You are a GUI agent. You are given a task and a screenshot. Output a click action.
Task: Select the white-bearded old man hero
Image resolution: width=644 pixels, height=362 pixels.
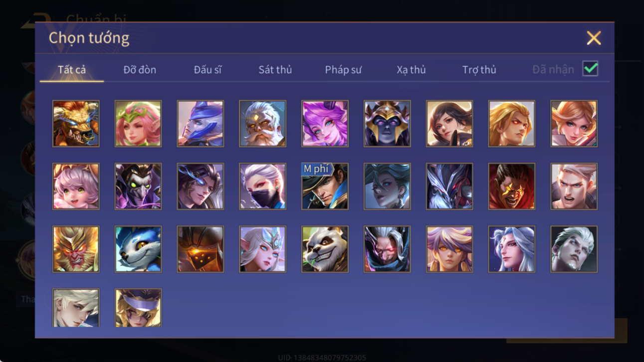(x=262, y=123)
